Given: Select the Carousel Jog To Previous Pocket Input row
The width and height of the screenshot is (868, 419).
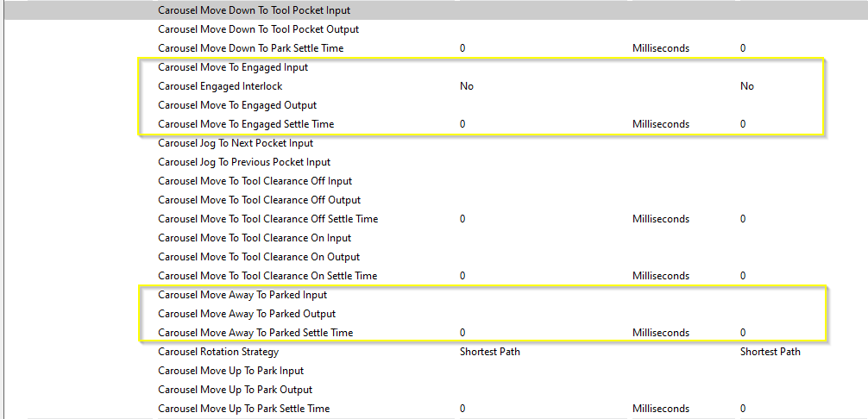Looking at the screenshot, I should tap(244, 162).
